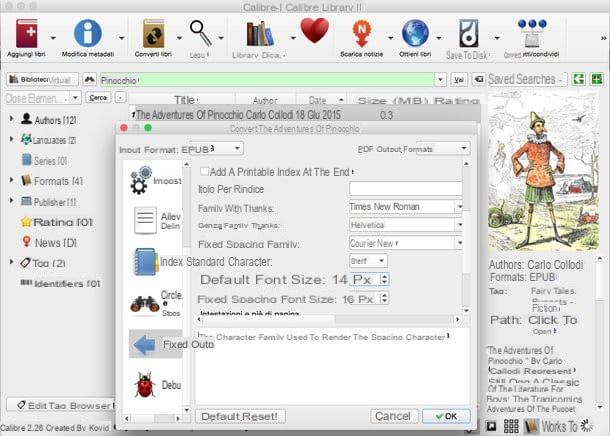Click the bottom-right bookmark layout icon
Viewport: 610px width, 436px height.
[x=491, y=427]
